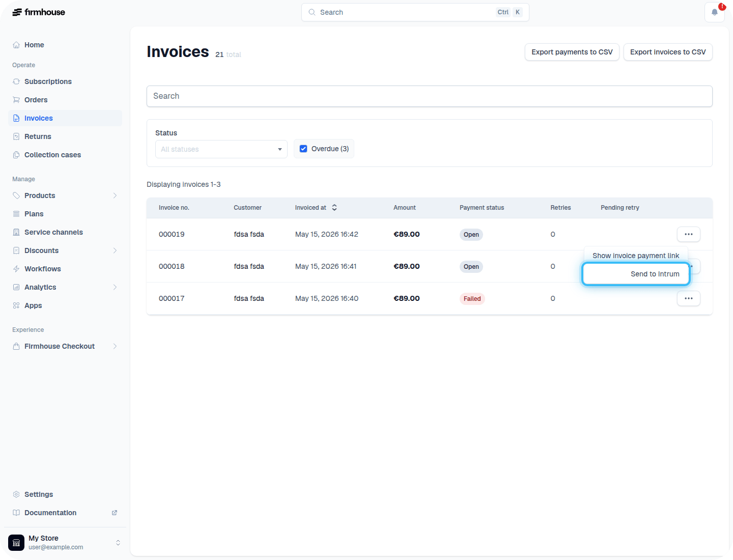Click Export invoices to CSV button

pyautogui.click(x=668, y=52)
